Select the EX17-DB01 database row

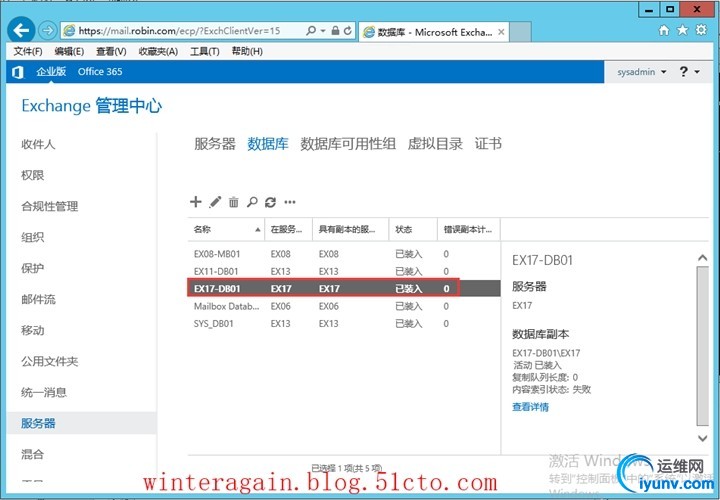(344, 288)
